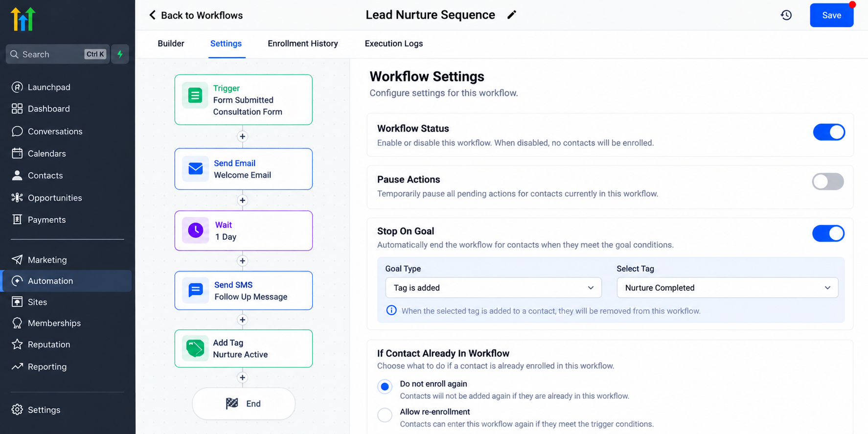Image resolution: width=868 pixels, height=434 pixels.
Task: Click the Trigger form icon
Action: point(195,95)
